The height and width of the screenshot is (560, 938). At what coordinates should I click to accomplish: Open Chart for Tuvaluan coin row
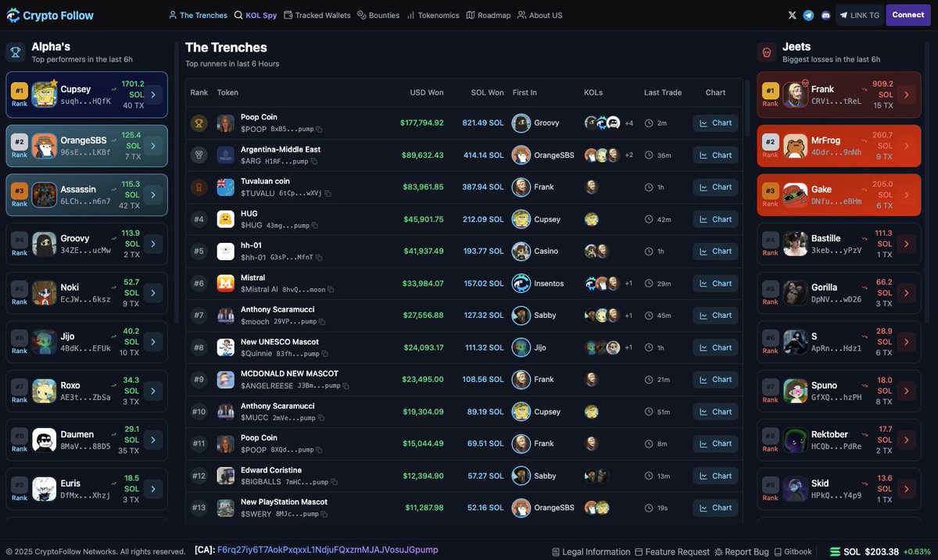pyautogui.click(x=715, y=187)
